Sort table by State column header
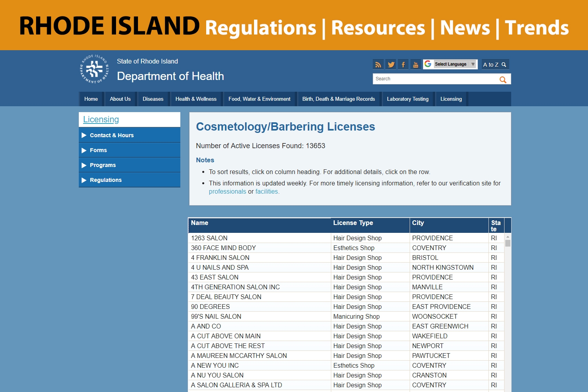This screenshot has height=392, width=588. [x=496, y=225]
